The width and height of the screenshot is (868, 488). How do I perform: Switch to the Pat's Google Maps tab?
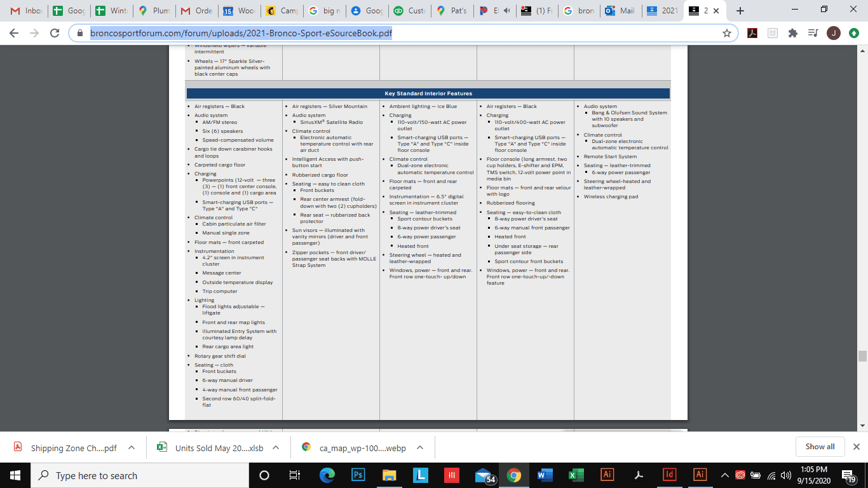[452, 11]
